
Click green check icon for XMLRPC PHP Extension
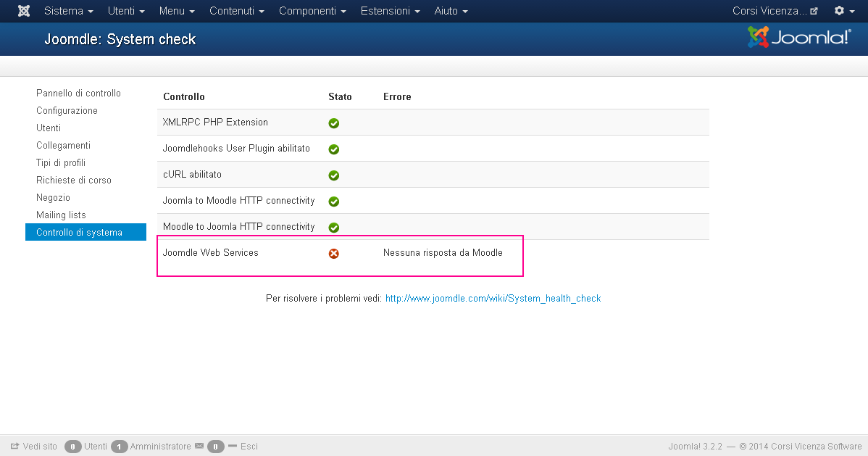[x=334, y=123]
